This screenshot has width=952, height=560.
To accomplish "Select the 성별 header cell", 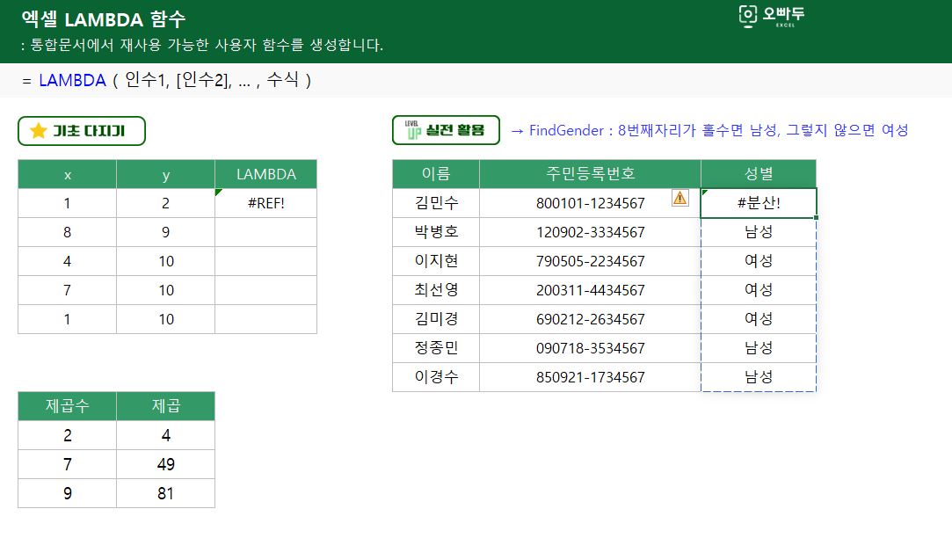I will tap(759, 174).
